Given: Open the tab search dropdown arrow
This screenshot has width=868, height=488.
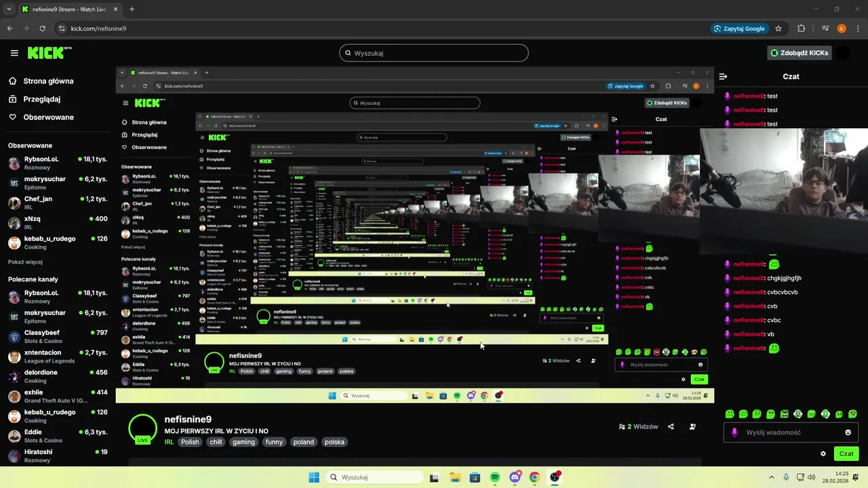Looking at the screenshot, I should point(9,9).
